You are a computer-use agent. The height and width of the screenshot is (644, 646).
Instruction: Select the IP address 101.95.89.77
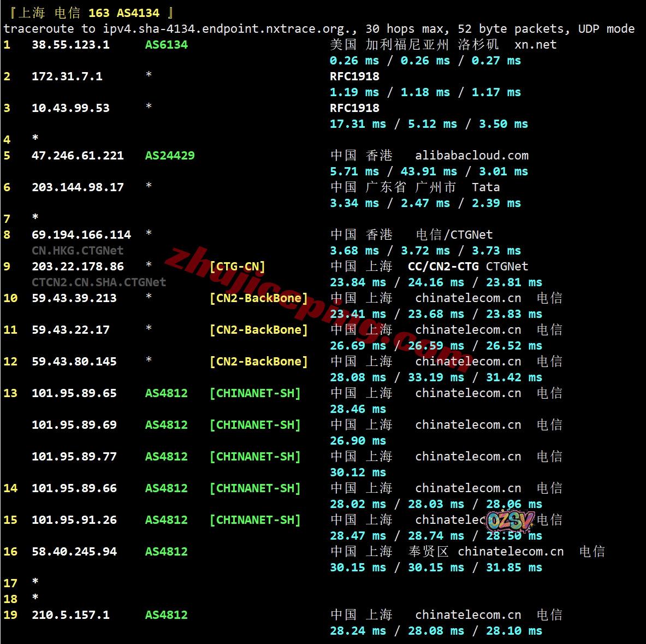click(74, 457)
